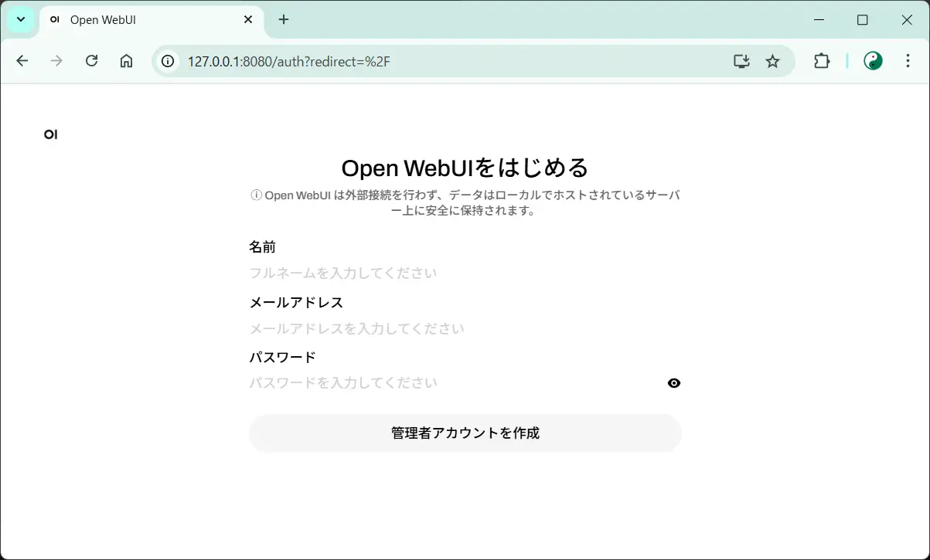Select the Open WebUI browser tab
Image resolution: width=930 pixels, height=560 pixels.
coord(151,20)
